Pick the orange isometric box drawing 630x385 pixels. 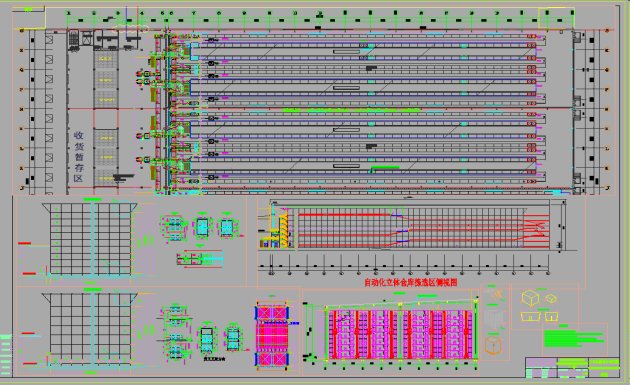click(x=493, y=345)
